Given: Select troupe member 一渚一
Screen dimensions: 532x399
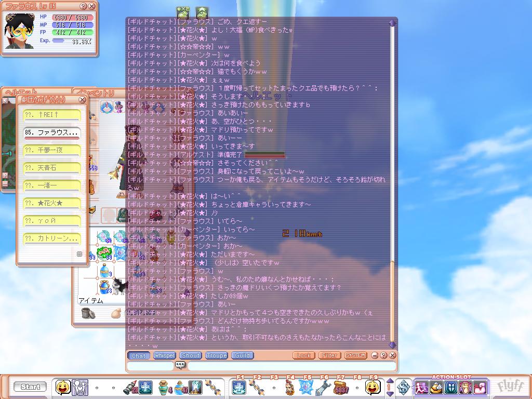Looking at the screenshot, I should [x=52, y=185].
